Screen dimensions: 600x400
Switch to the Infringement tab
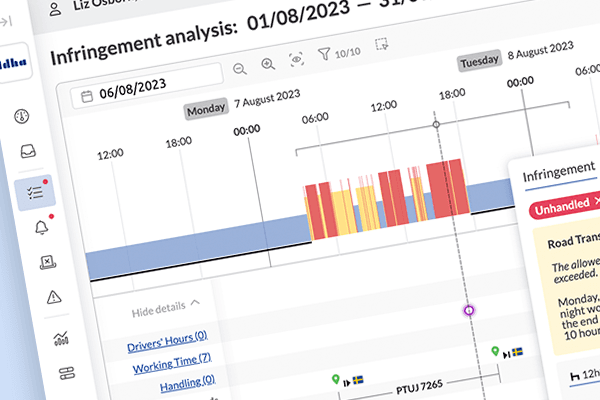click(x=559, y=172)
